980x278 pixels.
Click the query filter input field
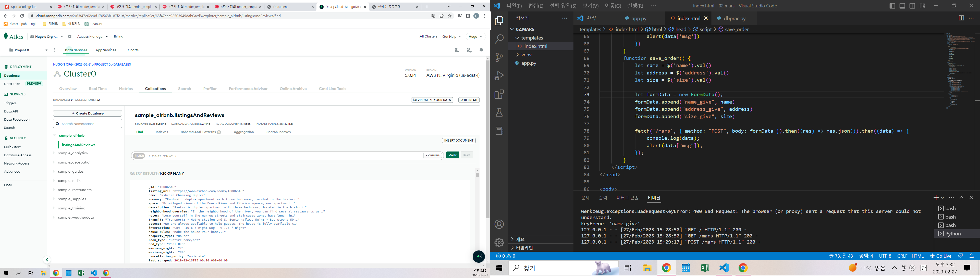click(x=285, y=156)
